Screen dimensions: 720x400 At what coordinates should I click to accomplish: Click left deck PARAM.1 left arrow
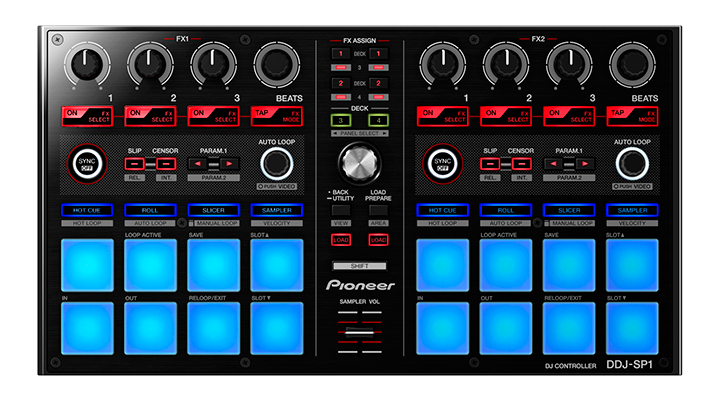197,163
